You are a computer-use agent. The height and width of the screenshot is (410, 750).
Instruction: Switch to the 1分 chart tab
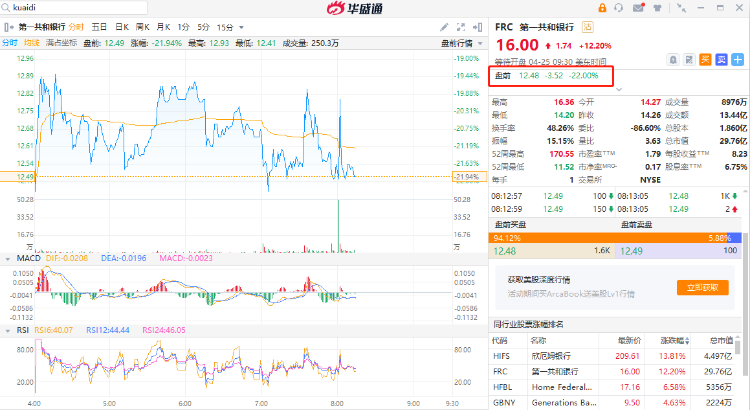pos(184,27)
